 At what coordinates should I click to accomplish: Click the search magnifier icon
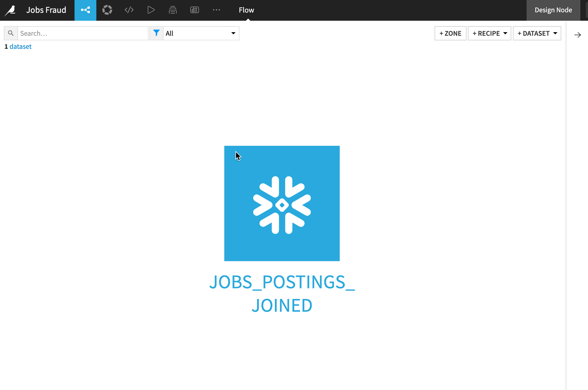pos(11,33)
